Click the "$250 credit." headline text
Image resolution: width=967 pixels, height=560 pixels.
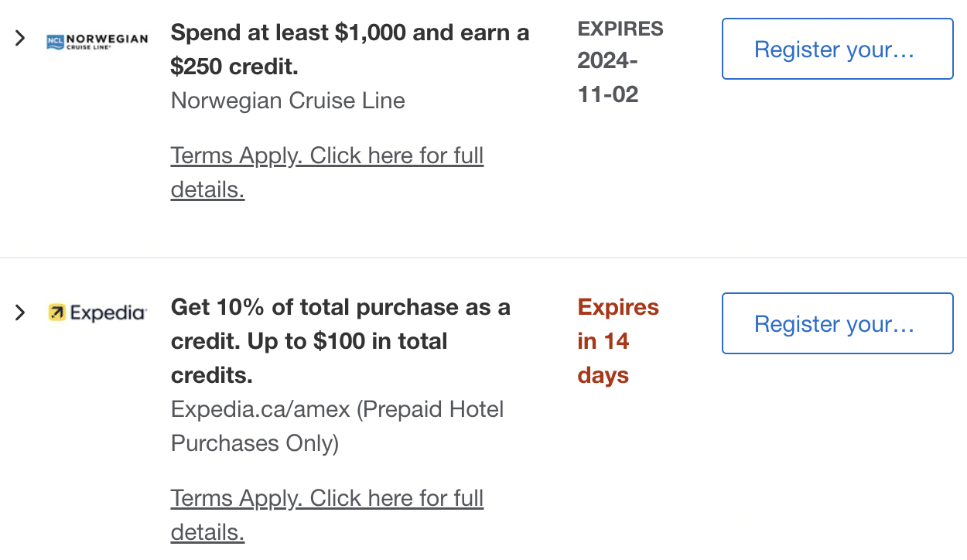tap(234, 67)
